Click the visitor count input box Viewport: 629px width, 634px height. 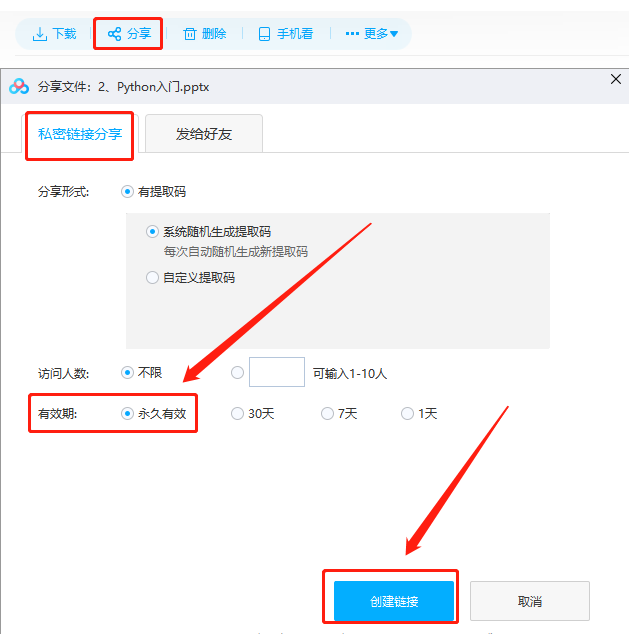tap(276, 373)
